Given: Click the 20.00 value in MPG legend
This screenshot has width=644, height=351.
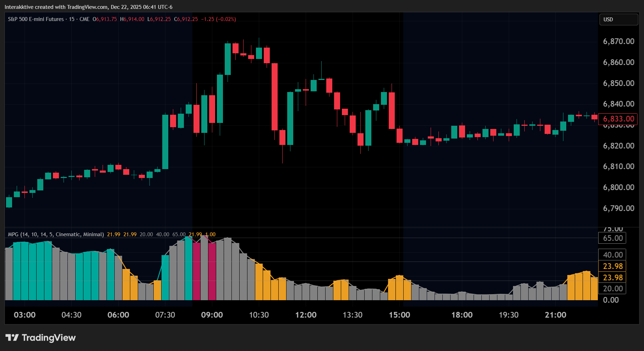Looking at the screenshot, I should 146,234.
